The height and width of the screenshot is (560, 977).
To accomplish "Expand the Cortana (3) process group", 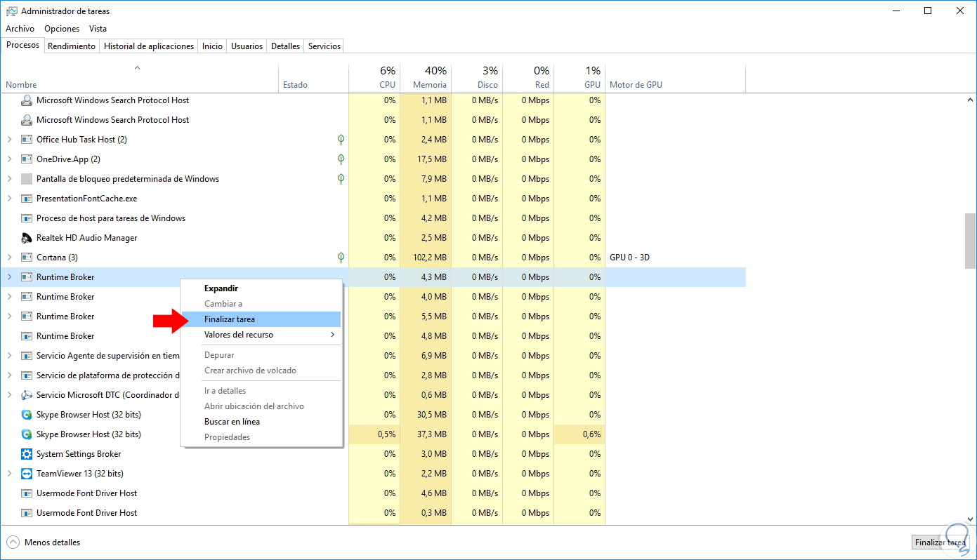I will pos(9,258).
